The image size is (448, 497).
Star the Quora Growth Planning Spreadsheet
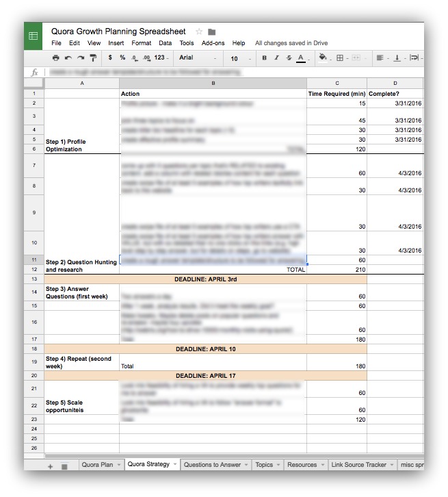click(199, 31)
